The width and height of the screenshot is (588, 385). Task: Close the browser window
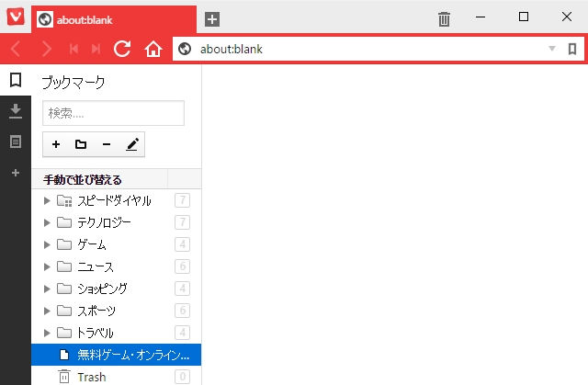567,17
